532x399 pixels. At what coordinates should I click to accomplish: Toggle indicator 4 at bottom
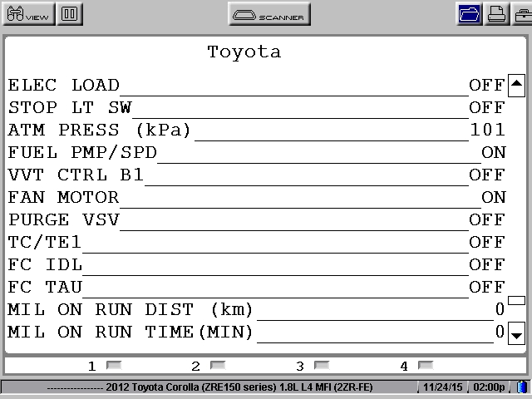[426, 365]
